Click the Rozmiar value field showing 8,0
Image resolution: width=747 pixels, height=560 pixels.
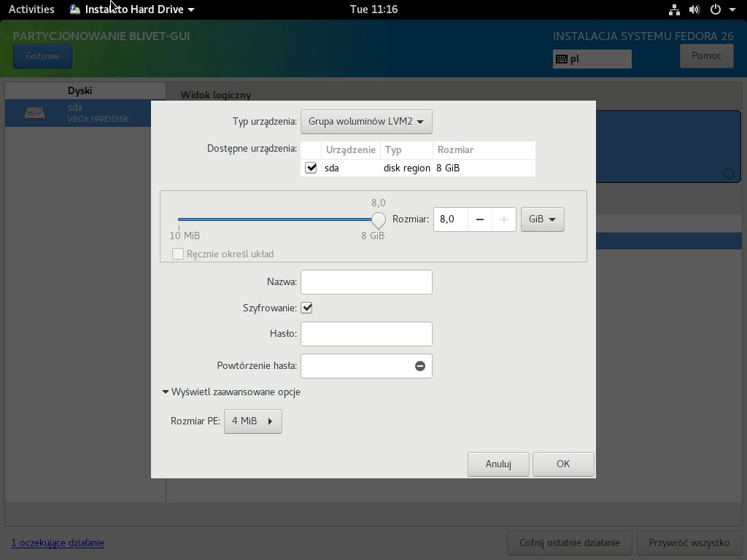pos(451,219)
